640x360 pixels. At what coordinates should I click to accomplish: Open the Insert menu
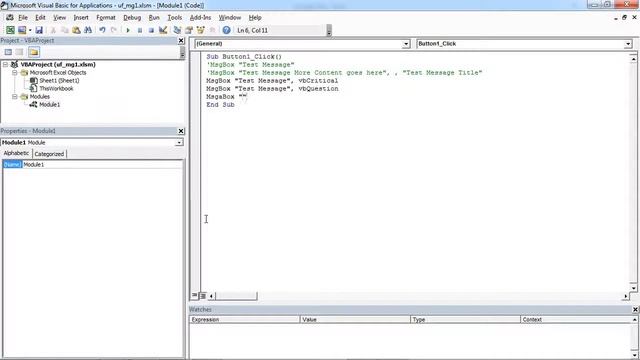coord(81,18)
